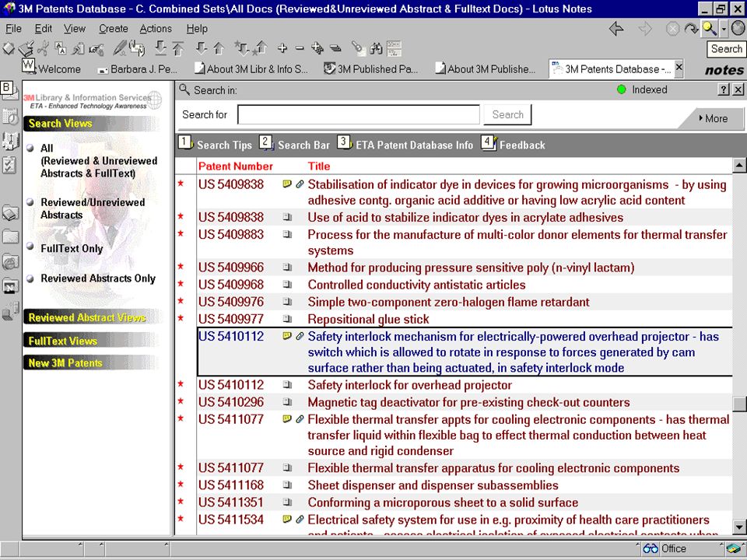747x560 pixels.
Task: Click the flashlight Search toolbar icon
Action: [357, 48]
